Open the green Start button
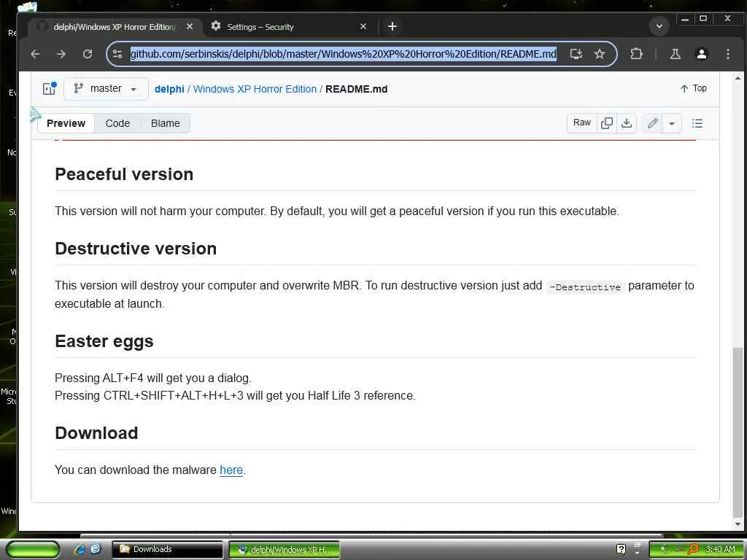The width and height of the screenshot is (747, 560). point(32,550)
